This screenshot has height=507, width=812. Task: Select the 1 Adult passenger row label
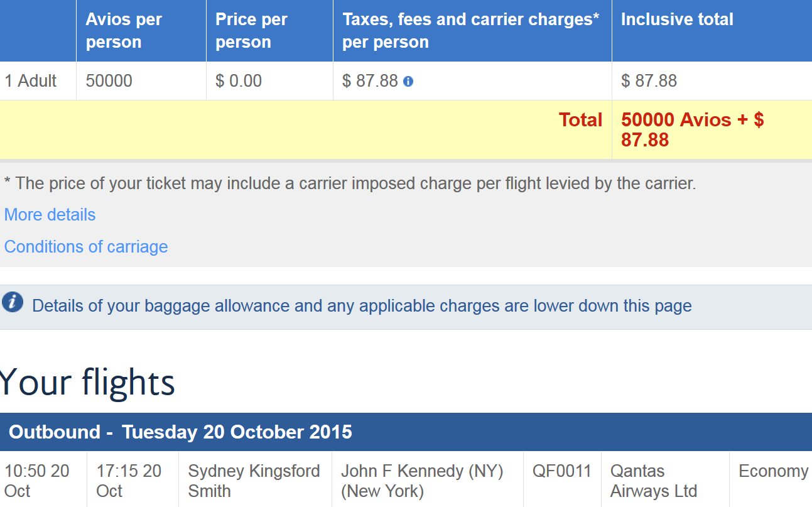31,81
